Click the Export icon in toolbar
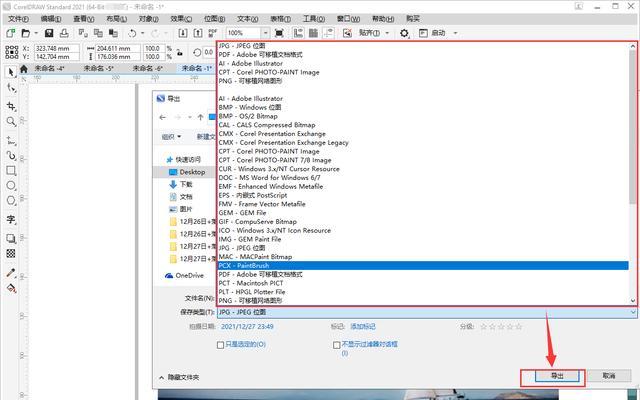Screen dimensions: 640x400 (x=198, y=33)
